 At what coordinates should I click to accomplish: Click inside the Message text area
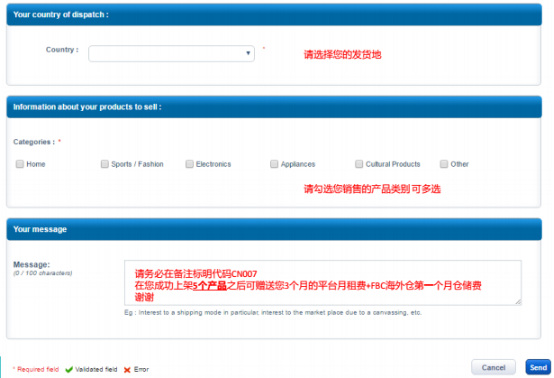pyautogui.click(x=323, y=283)
